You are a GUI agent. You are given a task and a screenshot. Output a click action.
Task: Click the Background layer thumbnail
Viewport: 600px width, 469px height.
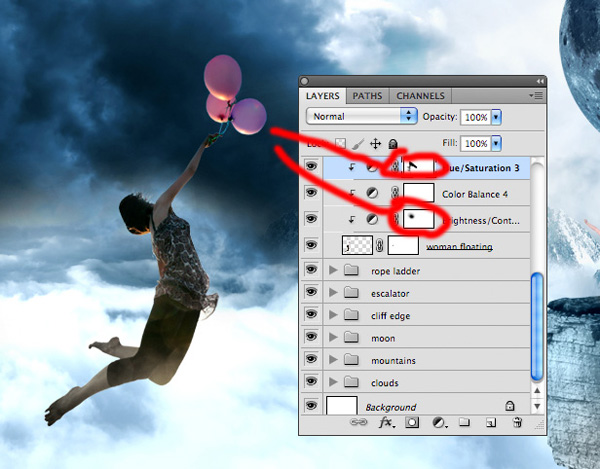[x=342, y=405]
